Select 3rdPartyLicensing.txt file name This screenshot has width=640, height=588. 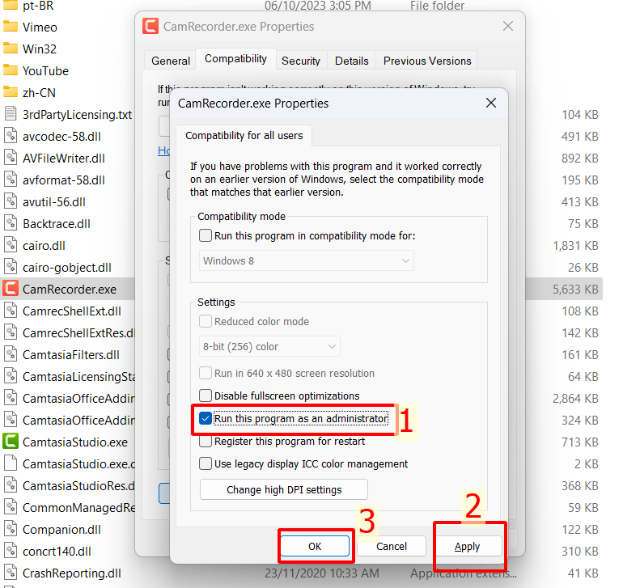tap(77, 115)
